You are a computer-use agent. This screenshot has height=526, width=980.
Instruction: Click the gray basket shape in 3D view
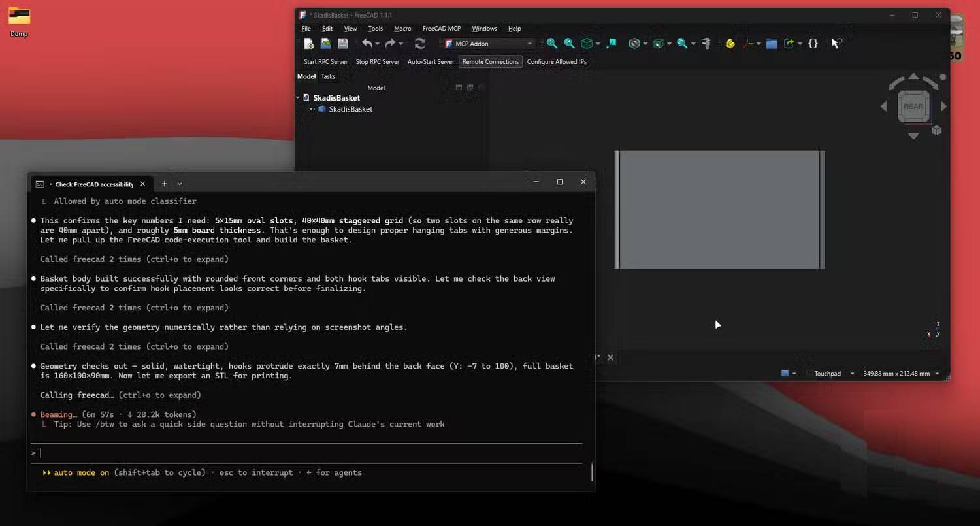[719, 209]
